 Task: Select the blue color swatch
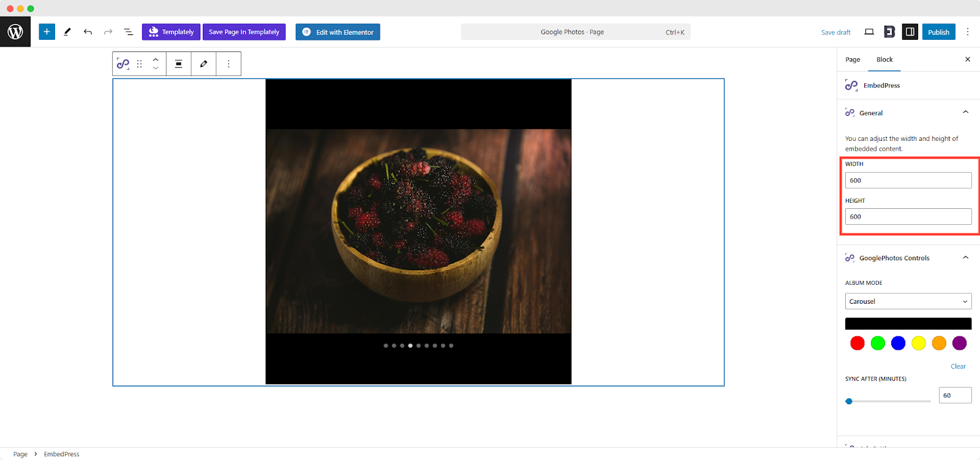pyautogui.click(x=898, y=343)
